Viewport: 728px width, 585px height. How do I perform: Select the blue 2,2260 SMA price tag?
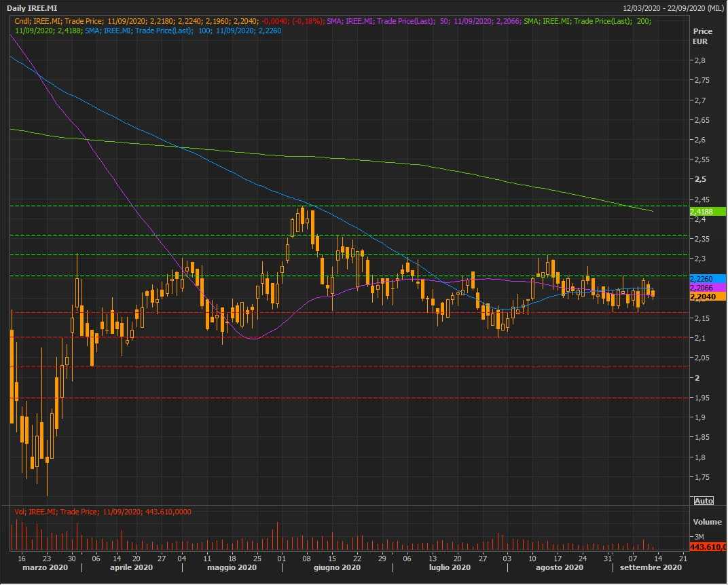pos(707,279)
